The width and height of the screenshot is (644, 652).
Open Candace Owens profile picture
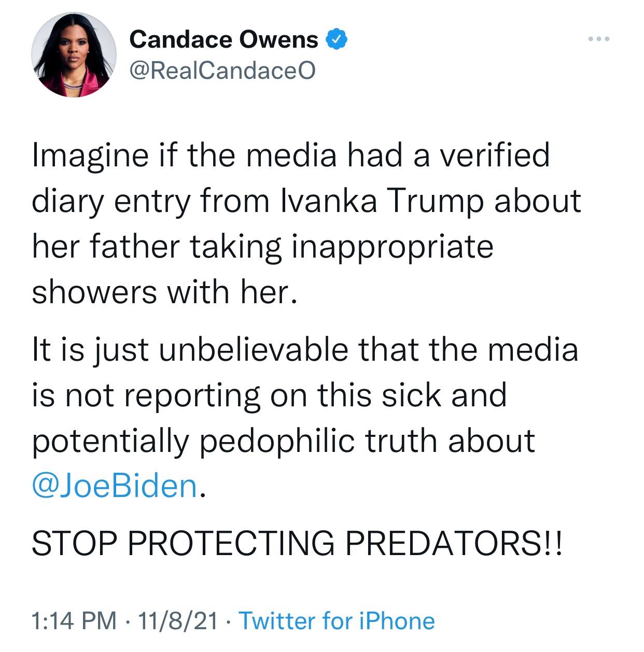(74, 54)
